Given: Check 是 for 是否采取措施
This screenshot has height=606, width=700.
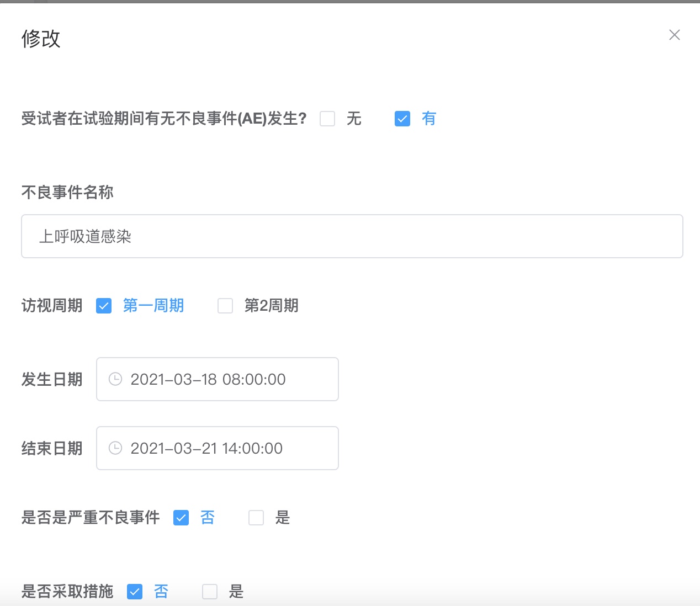Looking at the screenshot, I should click(x=210, y=591).
